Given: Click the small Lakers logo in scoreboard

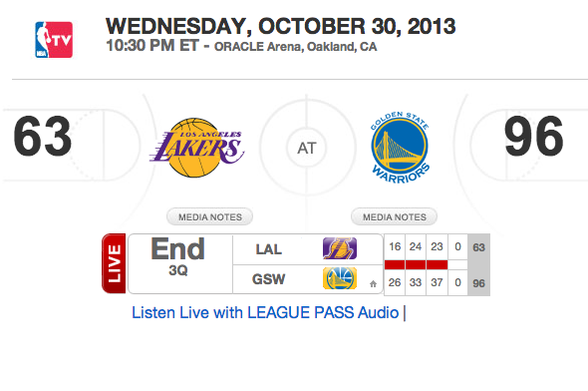Looking at the screenshot, I should click(x=340, y=248).
